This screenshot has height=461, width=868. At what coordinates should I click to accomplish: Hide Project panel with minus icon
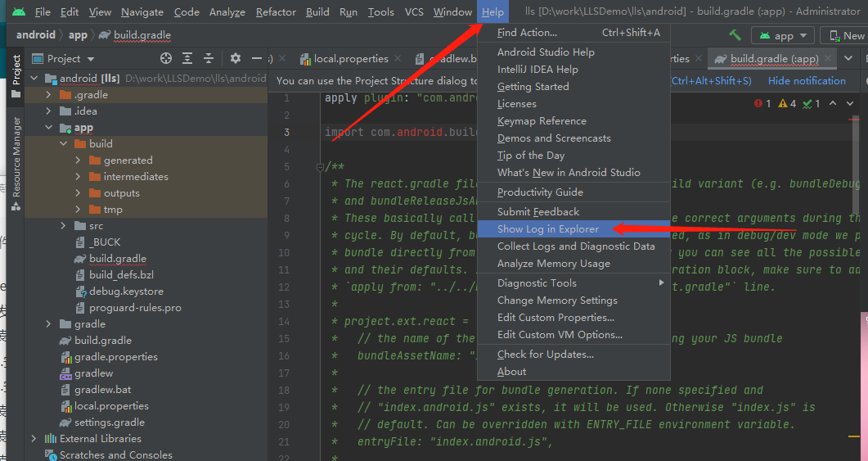(256, 58)
